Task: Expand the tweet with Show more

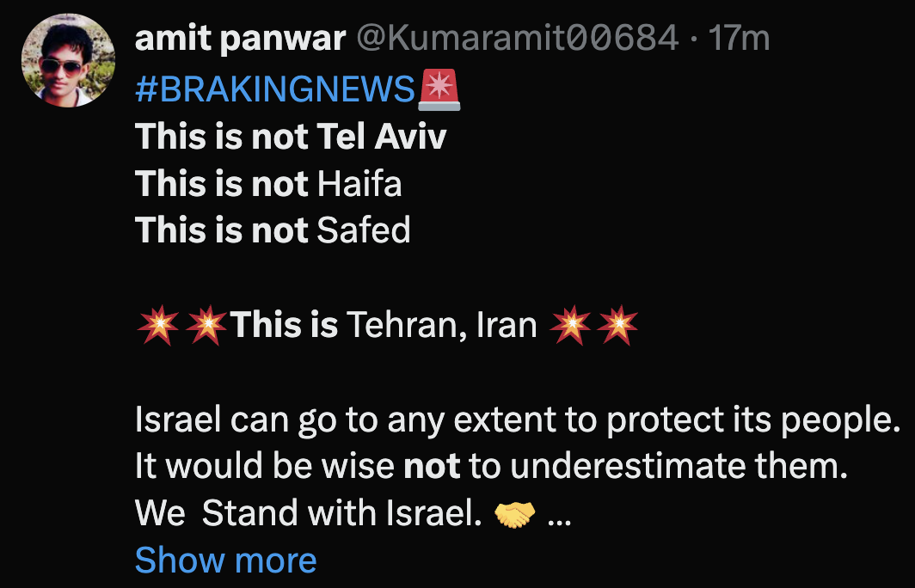Action: click(x=225, y=560)
